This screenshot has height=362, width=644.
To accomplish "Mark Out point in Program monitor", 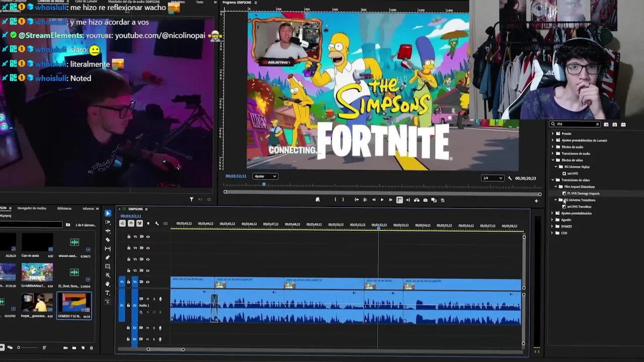I will pyautogui.click(x=343, y=200).
